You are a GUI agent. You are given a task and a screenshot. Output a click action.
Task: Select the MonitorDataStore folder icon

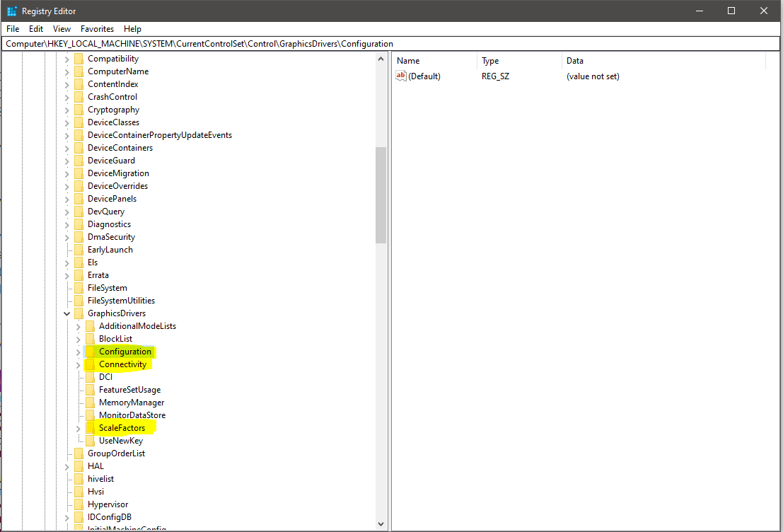[90, 415]
